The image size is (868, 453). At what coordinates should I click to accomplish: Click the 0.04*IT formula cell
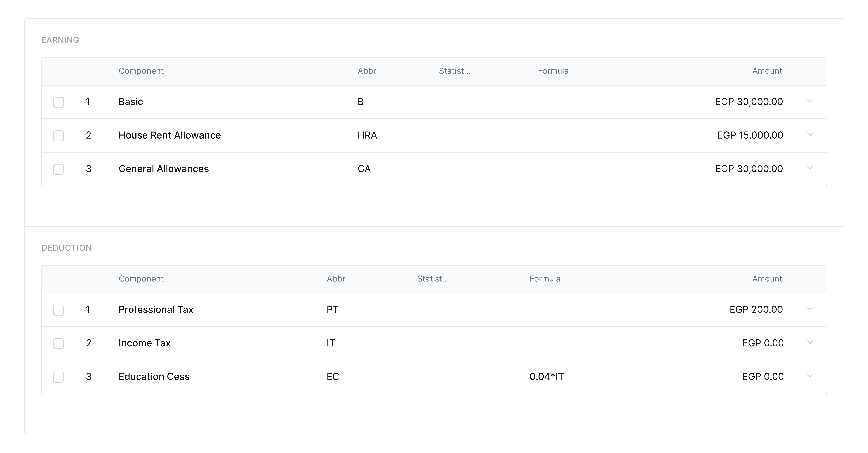pyautogui.click(x=547, y=376)
